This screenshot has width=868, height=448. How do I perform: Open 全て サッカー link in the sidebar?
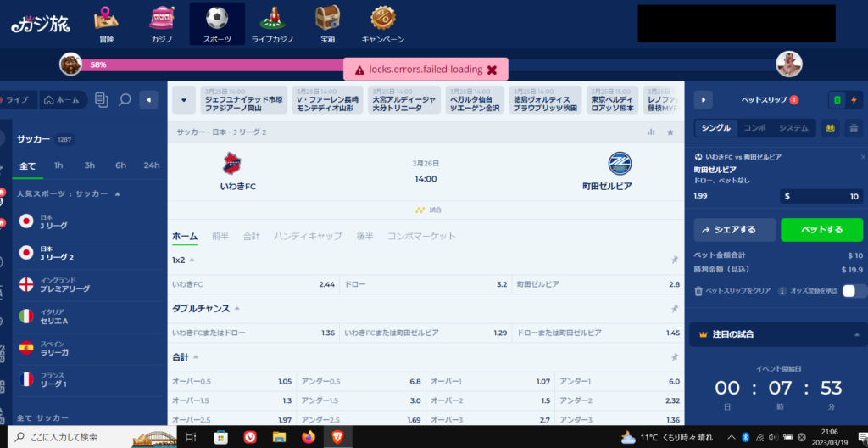[43, 417]
